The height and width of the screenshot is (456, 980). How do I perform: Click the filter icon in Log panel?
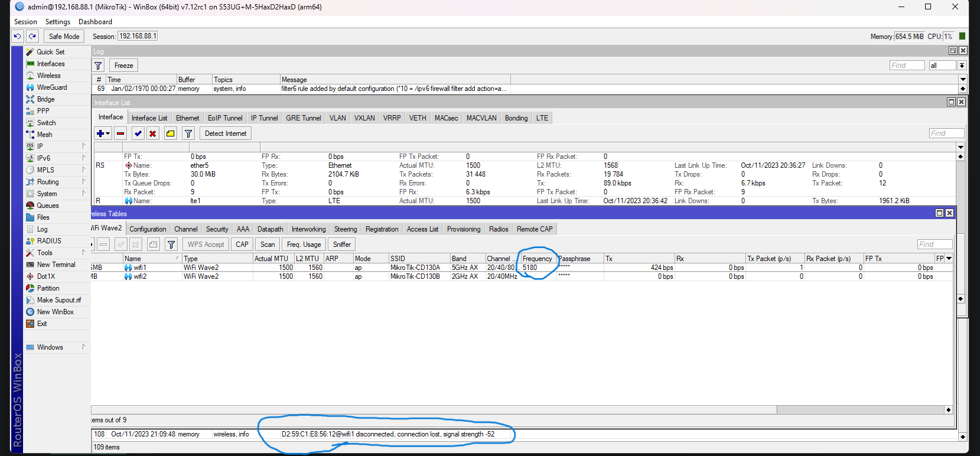click(x=98, y=66)
